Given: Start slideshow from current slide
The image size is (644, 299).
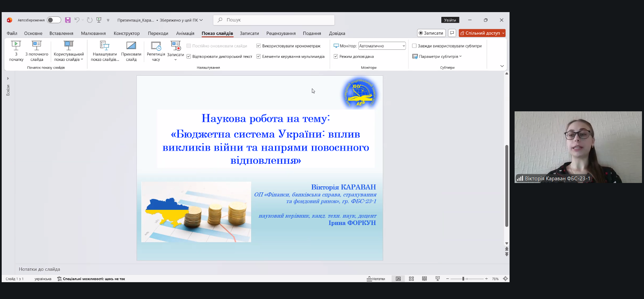Looking at the screenshot, I should point(37,45).
